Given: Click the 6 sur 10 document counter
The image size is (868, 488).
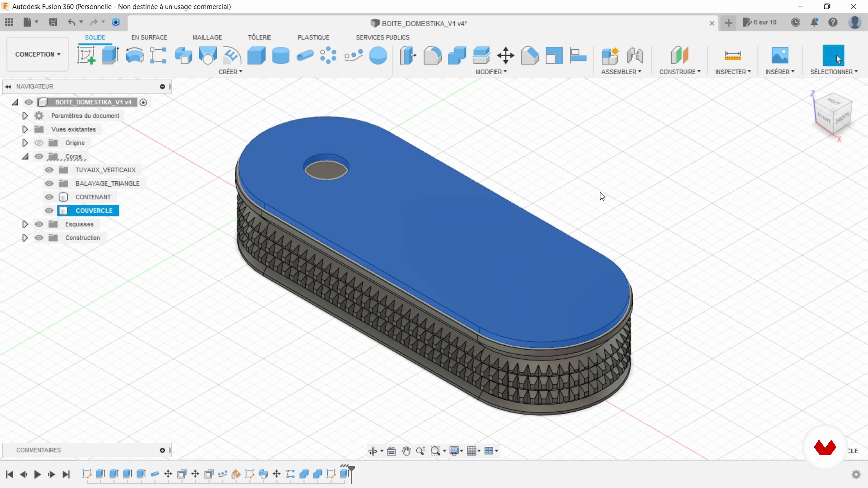Looking at the screenshot, I should [x=759, y=22].
